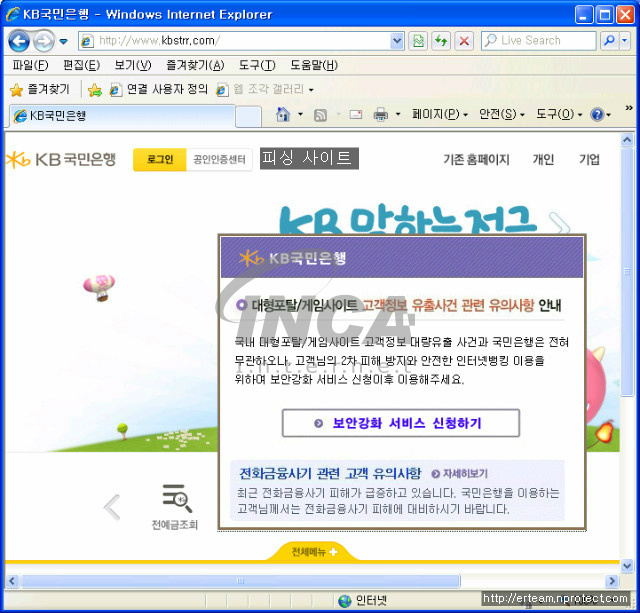Click the Print icon
The height and width of the screenshot is (613, 640).
tap(380, 115)
